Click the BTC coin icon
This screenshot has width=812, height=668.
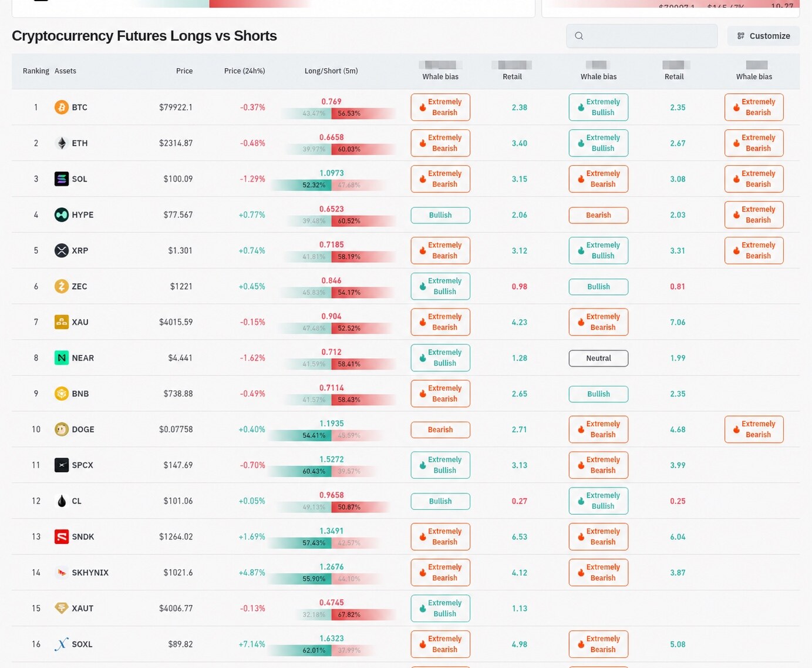(x=62, y=107)
